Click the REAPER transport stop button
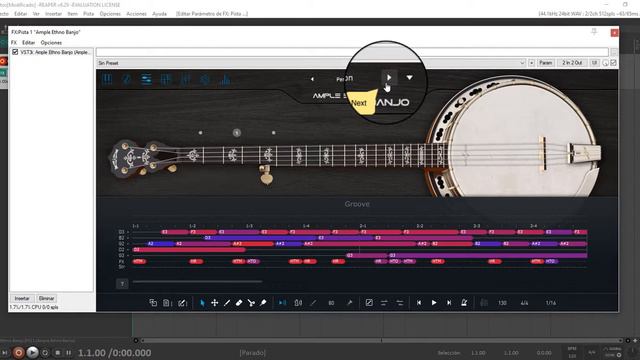The image size is (640, 360). pyautogui.click(x=58, y=353)
